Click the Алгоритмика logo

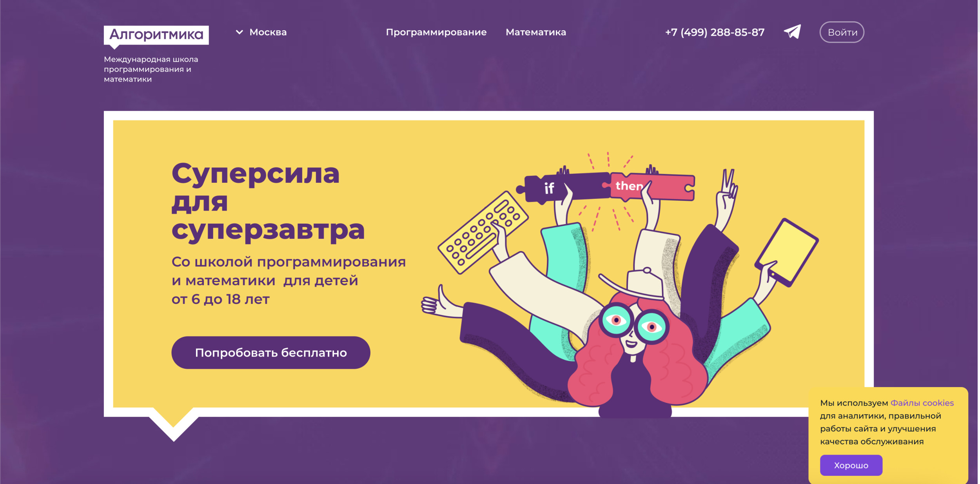156,36
